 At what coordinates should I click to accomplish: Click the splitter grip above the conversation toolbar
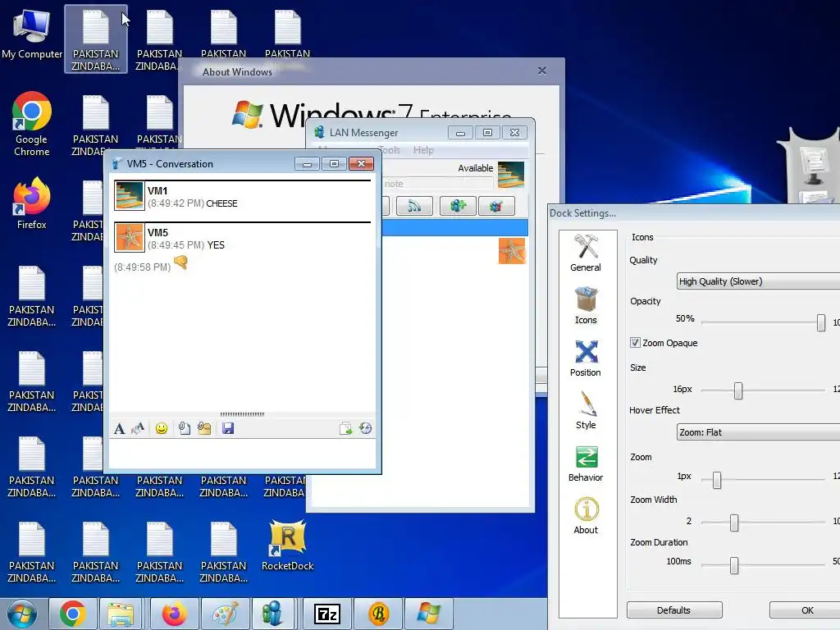tap(242, 414)
